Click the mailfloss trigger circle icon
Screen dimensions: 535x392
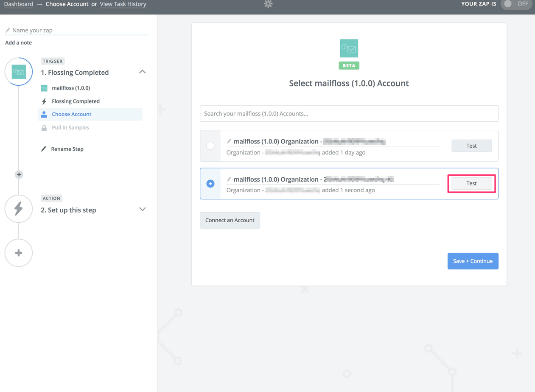pyautogui.click(x=19, y=72)
